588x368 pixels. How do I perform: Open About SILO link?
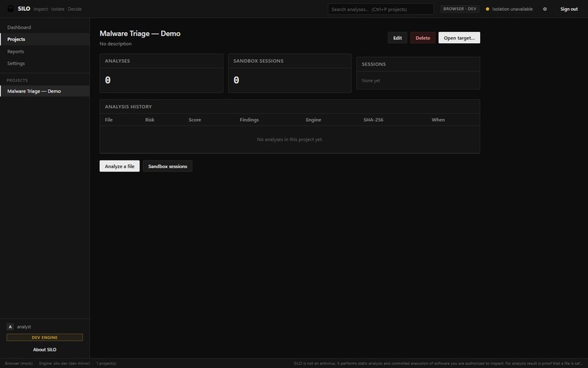[45, 349]
